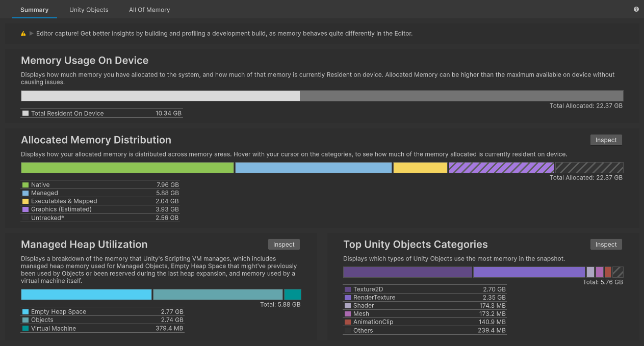Click the yellow warning icon
Screen dimensions: 644x346
23,34
